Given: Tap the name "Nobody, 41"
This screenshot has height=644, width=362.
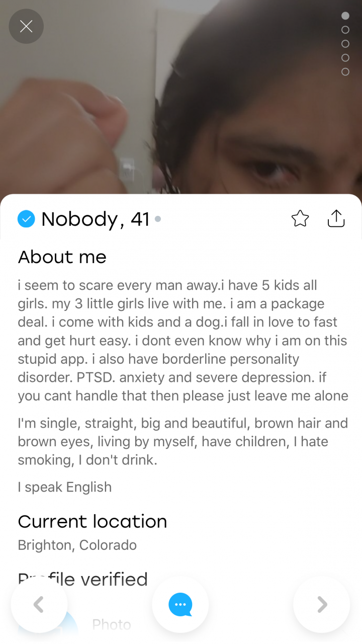Looking at the screenshot, I should 96,219.
